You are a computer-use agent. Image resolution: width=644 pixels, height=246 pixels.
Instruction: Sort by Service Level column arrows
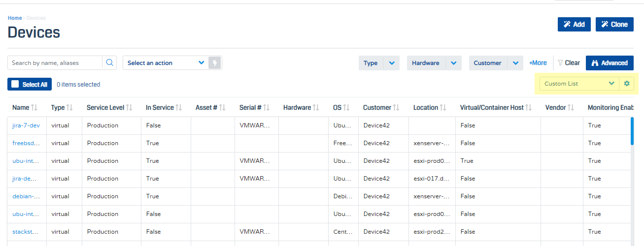click(129, 108)
